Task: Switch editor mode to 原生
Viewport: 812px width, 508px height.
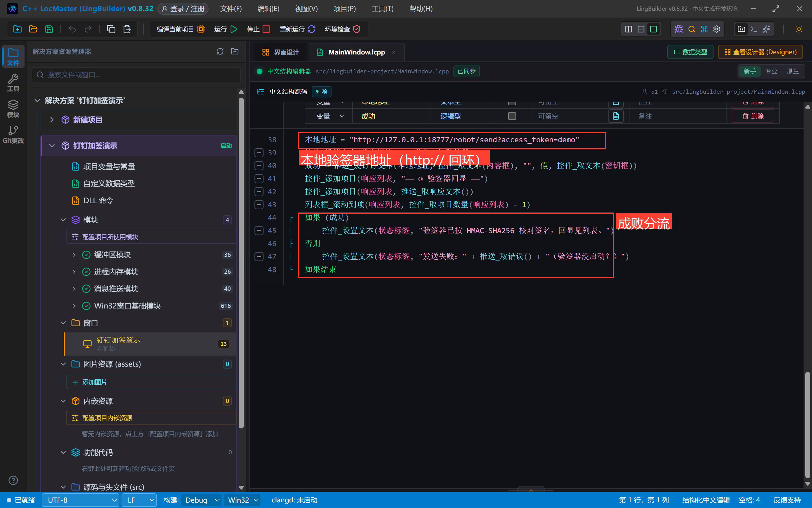Action: tap(793, 71)
